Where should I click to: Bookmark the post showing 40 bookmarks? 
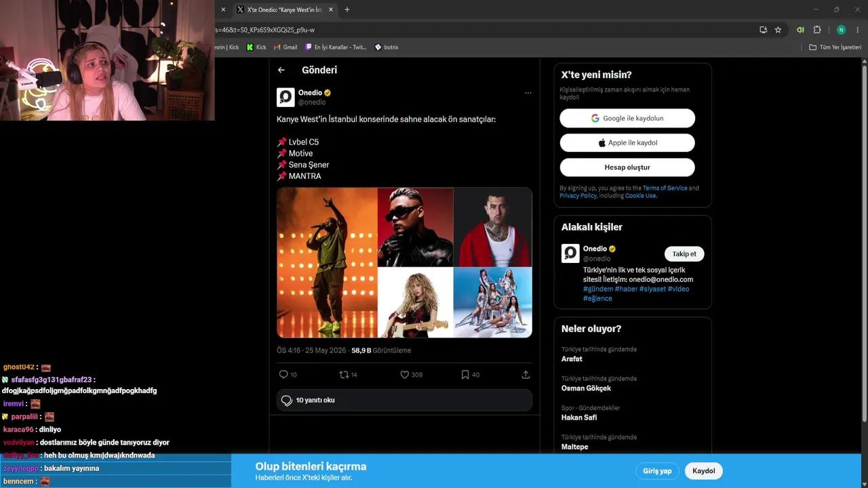click(465, 374)
